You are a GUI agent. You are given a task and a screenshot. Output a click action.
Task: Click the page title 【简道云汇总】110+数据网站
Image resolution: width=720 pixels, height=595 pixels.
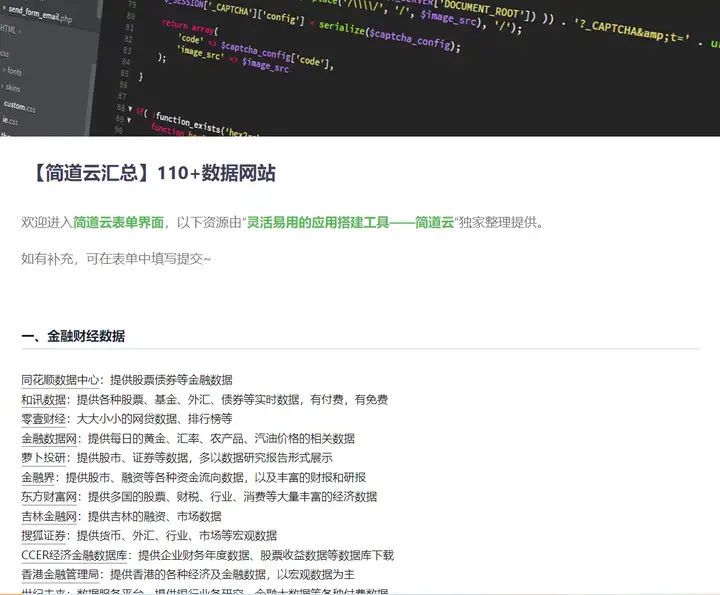pyautogui.click(x=153, y=173)
